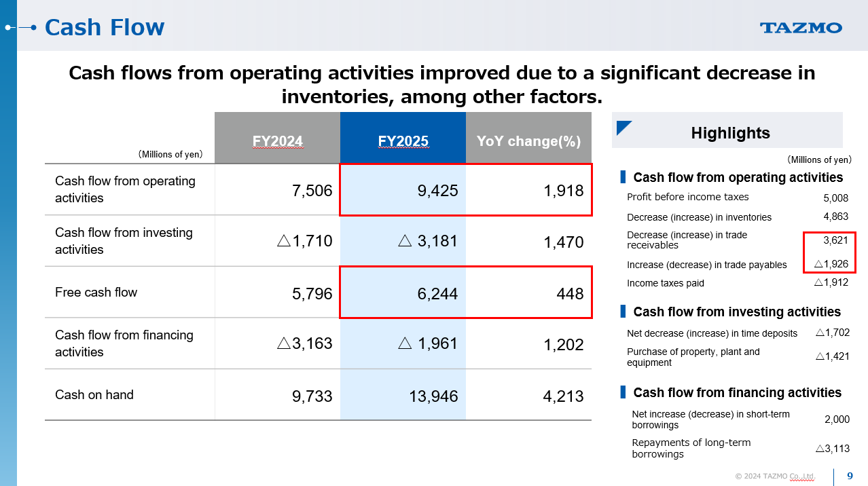
Task: Click the page number 9
Action: pos(850,476)
